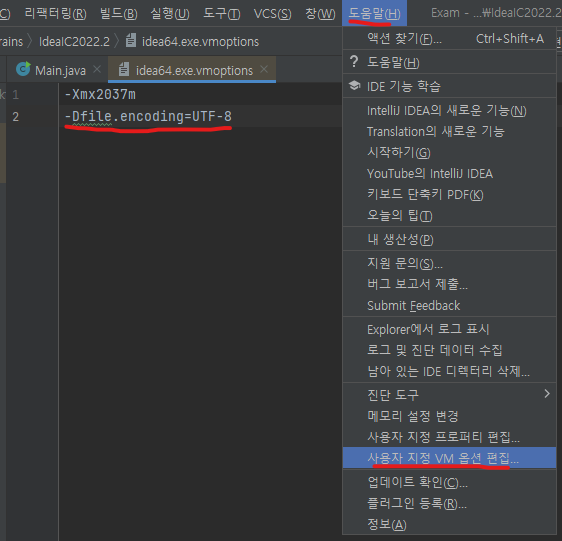562x541 pixels.
Task: Click the -Xmx2037m line text
Action: pyautogui.click(x=100, y=94)
